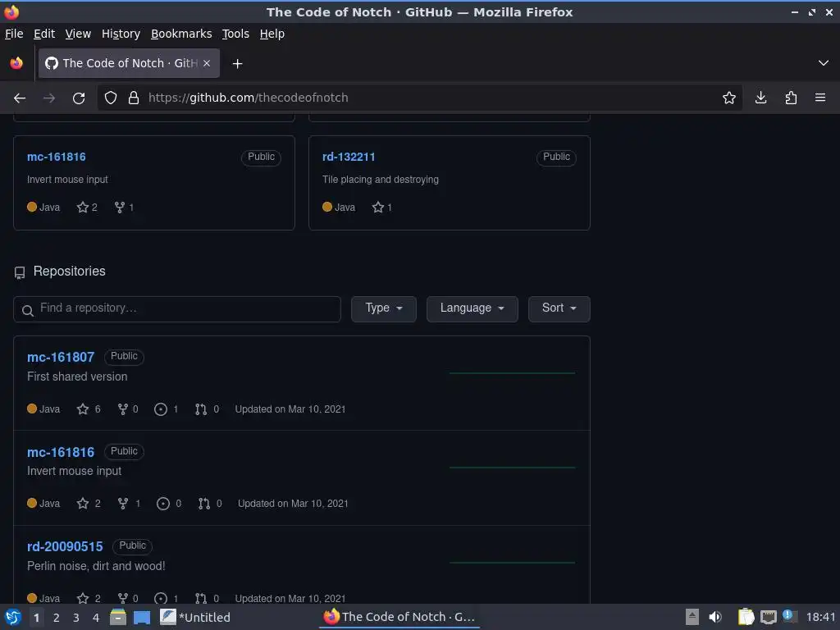Expand the Language filter dropdown
840x630 pixels.
pyautogui.click(x=472, y=308)
